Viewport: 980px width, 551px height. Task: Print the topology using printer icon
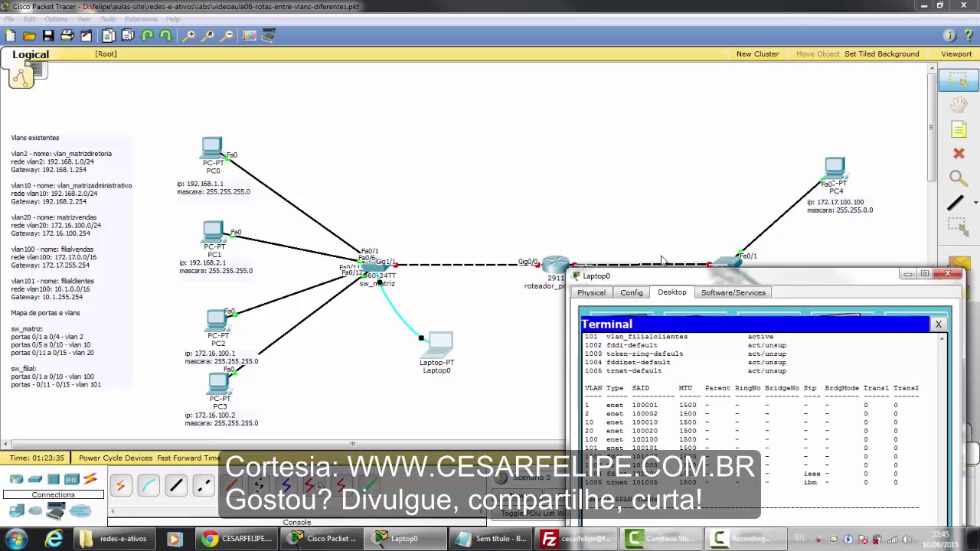pyautogui.click(x=67, y=35)
